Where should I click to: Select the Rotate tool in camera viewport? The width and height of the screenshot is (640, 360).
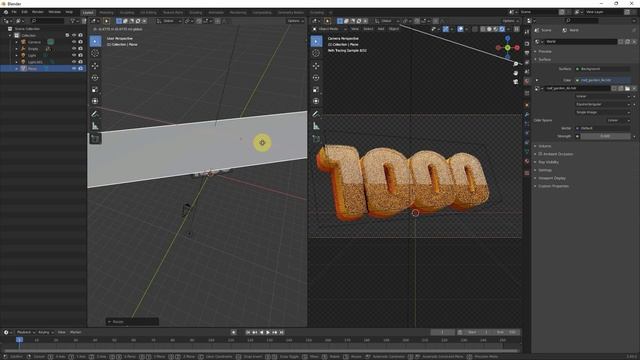tap(316, 78)
